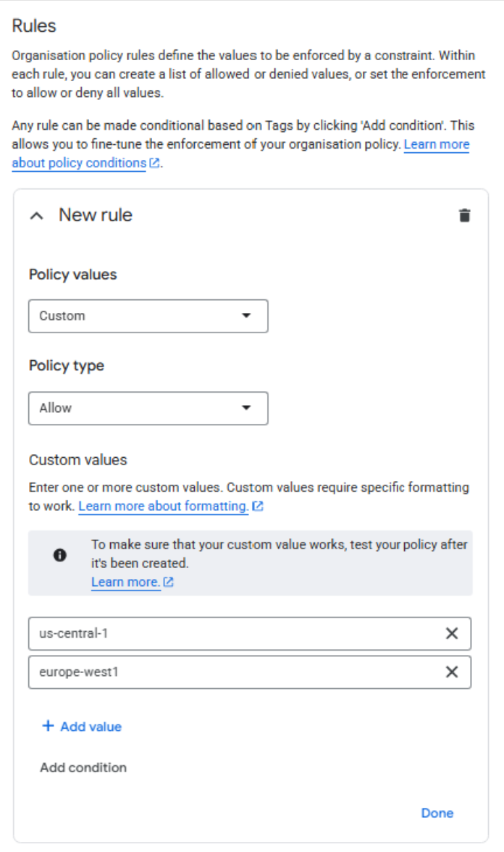Viewport: 504px width, 852px height.
Task: Delete the New rule with trash icon
Action: click(464, 216)
